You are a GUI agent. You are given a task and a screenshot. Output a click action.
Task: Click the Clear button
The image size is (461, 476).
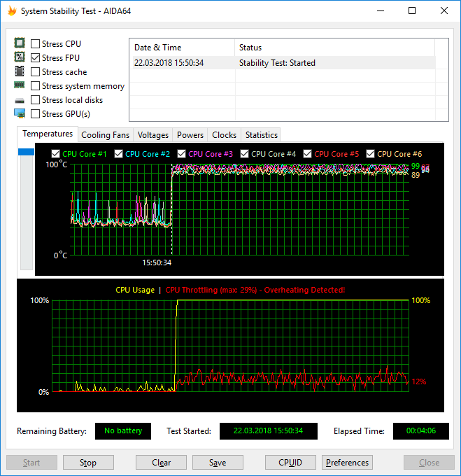click(161, 462)
